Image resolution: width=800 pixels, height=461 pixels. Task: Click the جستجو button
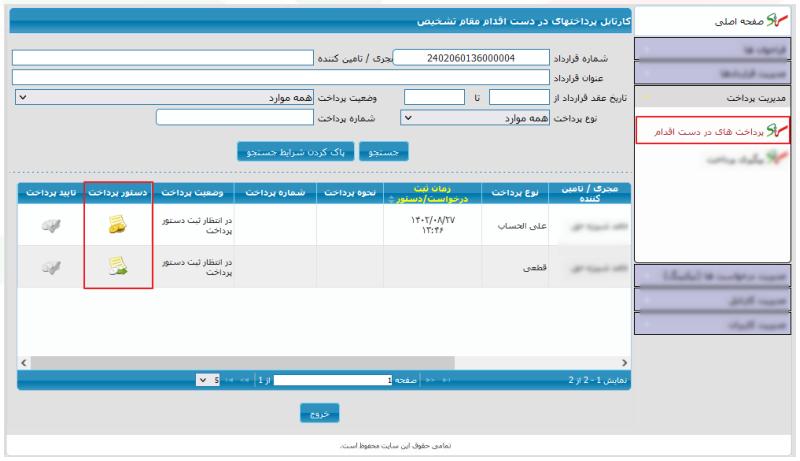coord(384,152)
